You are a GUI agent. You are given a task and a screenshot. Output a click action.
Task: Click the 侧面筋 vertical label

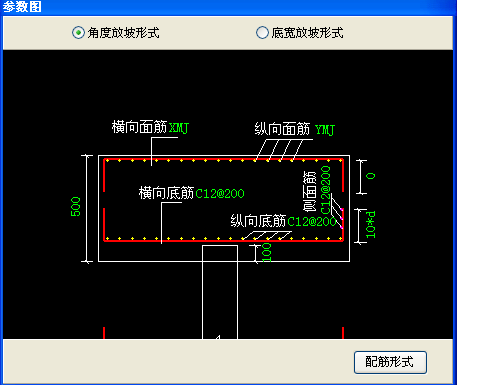(309, 191)
